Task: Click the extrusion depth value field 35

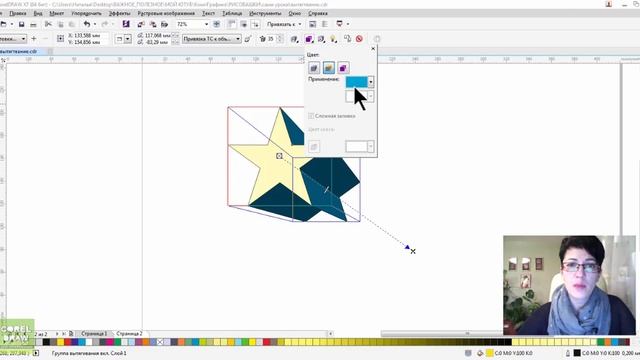Action: [271, 39]
